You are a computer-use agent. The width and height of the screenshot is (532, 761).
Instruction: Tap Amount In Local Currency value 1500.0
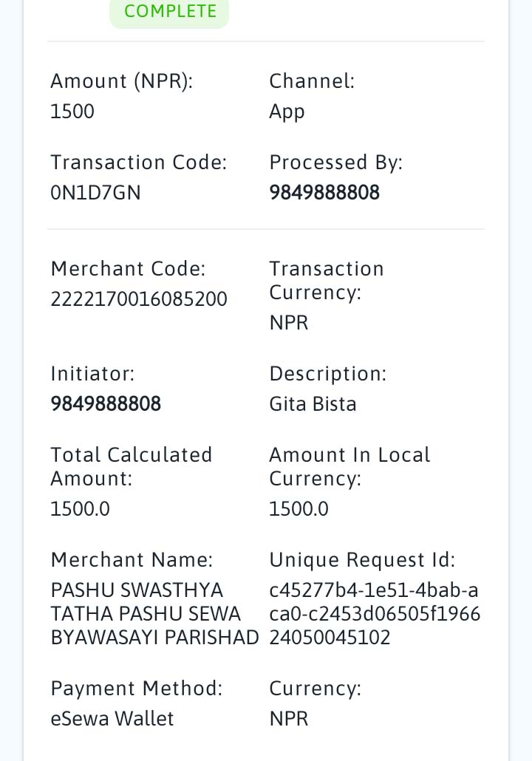click(x=299, y=509)
